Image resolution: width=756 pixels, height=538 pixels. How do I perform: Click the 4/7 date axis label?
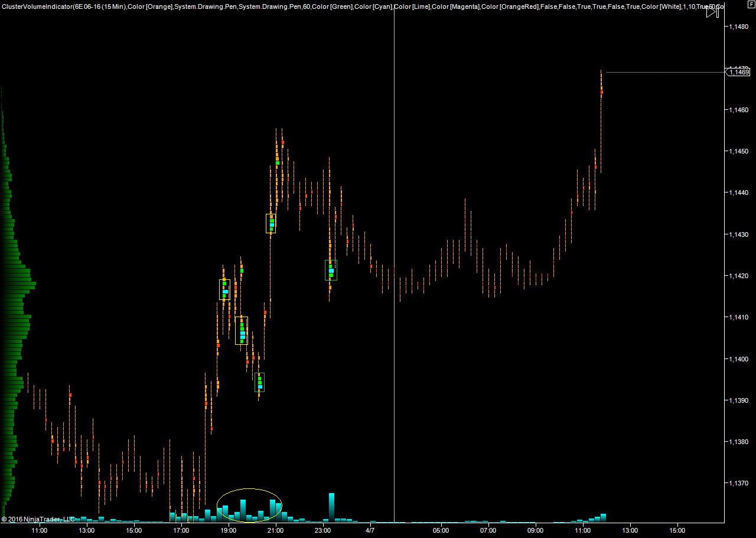click(370, 530)
